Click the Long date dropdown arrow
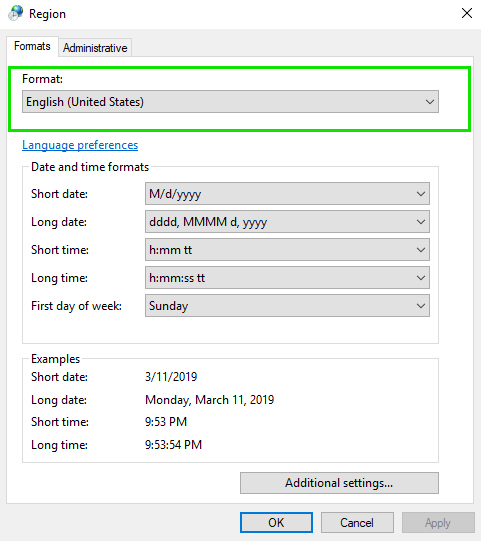The width and height of the screenshot is (481, 541). point(421,222)
